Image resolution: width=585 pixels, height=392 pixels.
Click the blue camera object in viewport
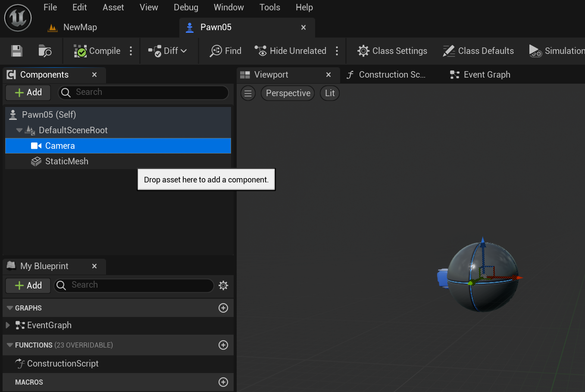(x=442, y=278)
